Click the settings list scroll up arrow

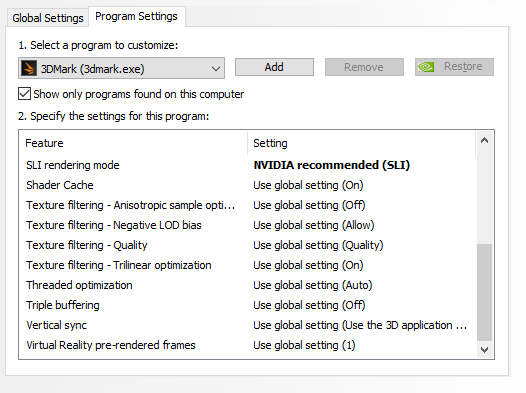click(484, 141)
